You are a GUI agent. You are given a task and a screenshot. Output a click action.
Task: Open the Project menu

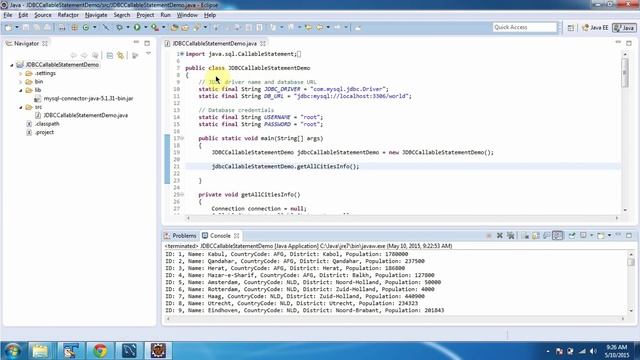pyautogui.click(x=145, y=15)
